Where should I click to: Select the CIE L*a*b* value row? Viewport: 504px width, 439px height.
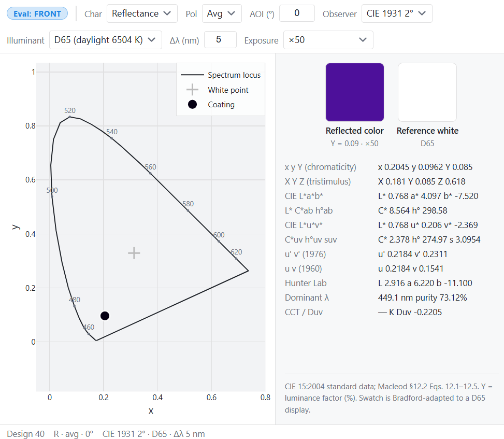428,196
